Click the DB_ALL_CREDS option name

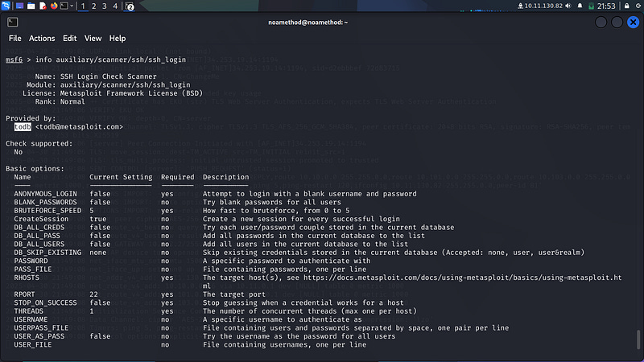[39, 228]
